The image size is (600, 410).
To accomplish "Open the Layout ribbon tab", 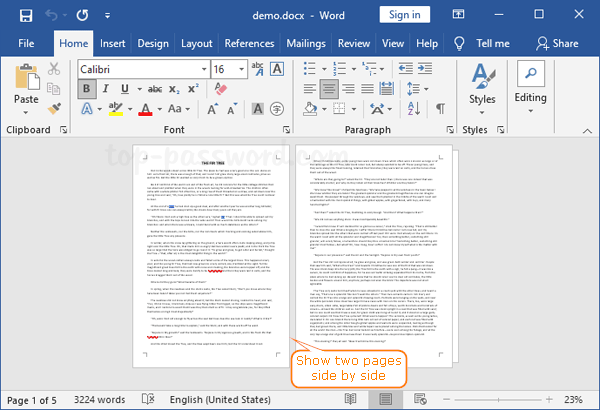I will tap(195, 43).
